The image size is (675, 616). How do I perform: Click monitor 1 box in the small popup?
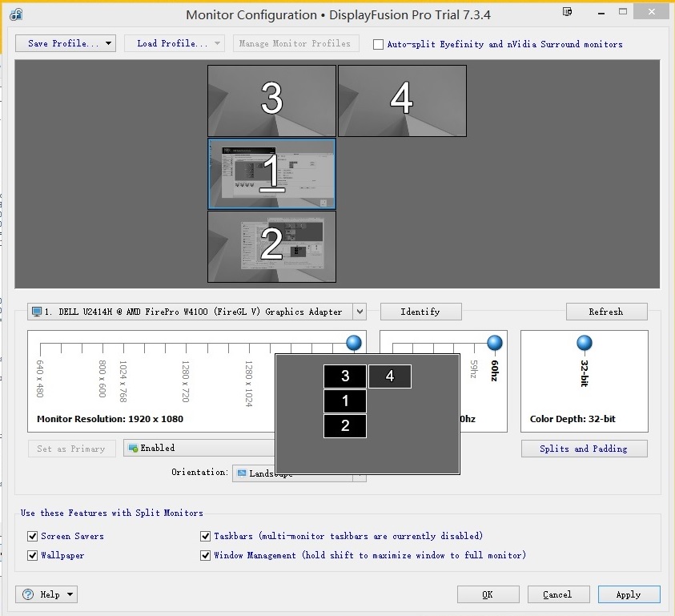(345, 401)
